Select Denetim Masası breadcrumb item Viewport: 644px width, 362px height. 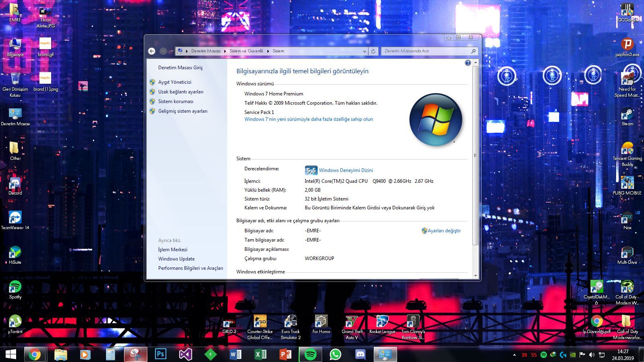(x=206, y=51)
